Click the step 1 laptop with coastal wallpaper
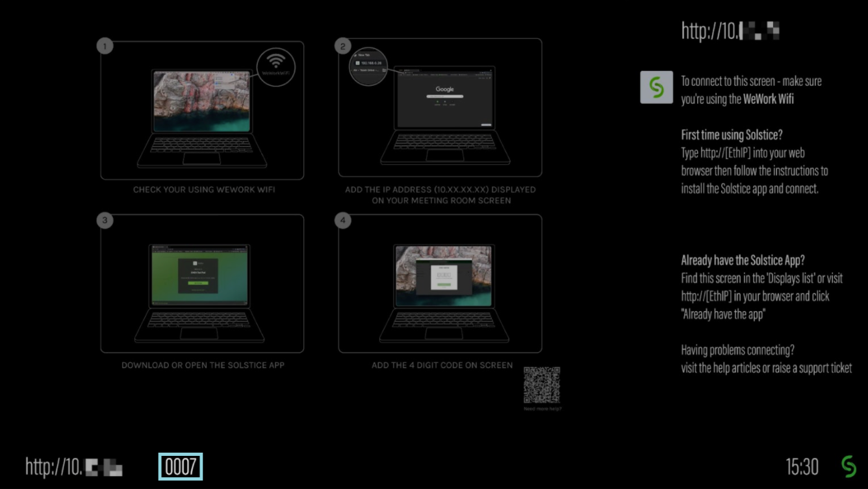The height and width of the screenshot is (489, 868). click(202, 117)
